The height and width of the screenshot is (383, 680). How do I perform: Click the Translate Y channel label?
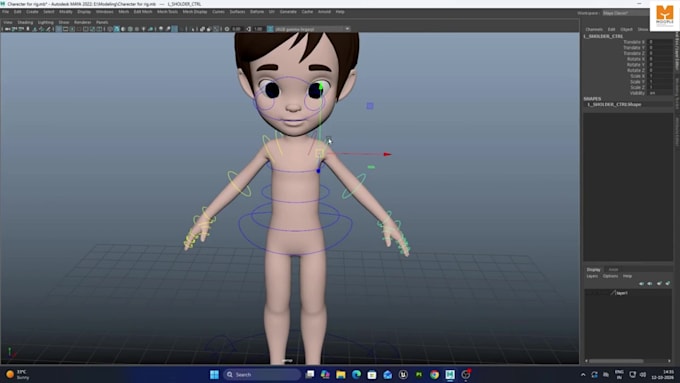[x=634, y=48]
